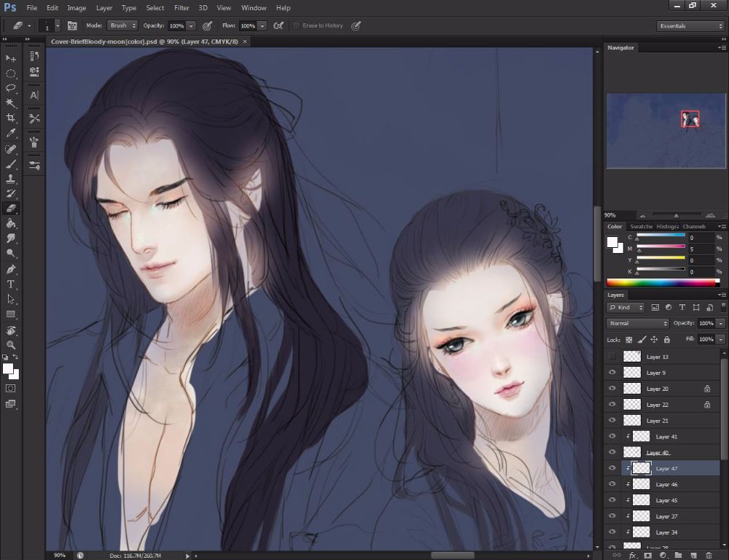Select the Path Selection tool
Viewport: 729px width, 560px height.
pyautogui.click(x=11, y=299)
